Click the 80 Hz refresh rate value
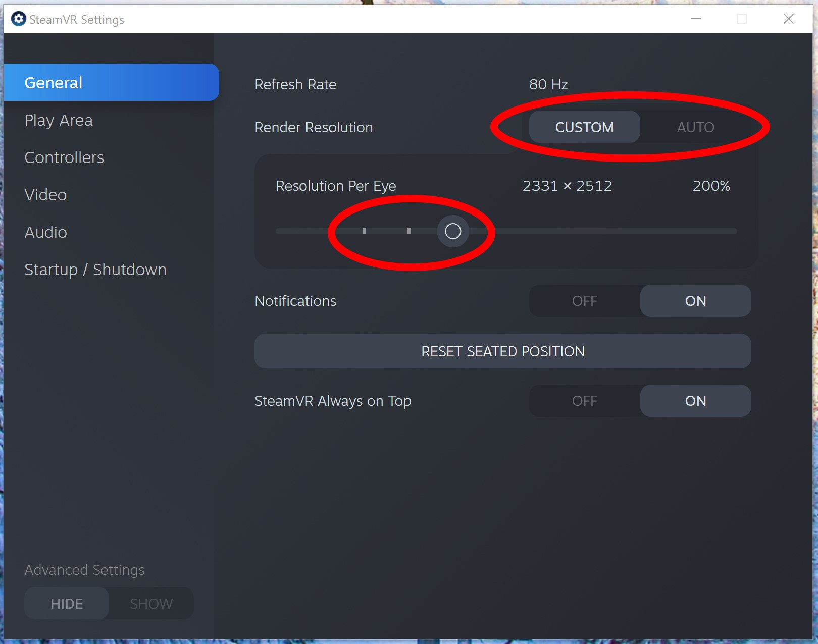 point(548,84)
